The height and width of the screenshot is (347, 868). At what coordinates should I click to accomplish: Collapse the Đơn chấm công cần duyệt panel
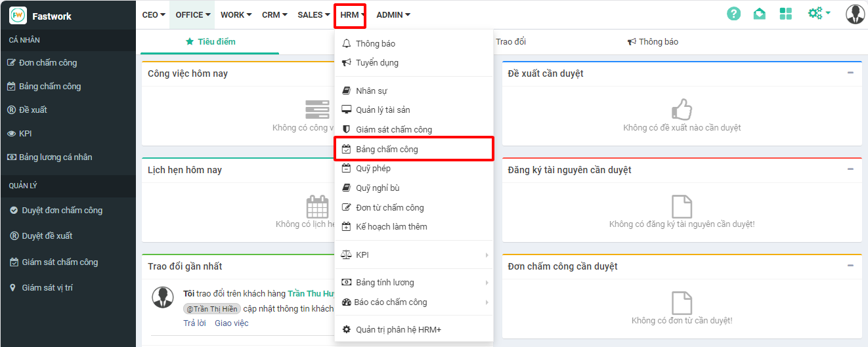click(850, 266)
